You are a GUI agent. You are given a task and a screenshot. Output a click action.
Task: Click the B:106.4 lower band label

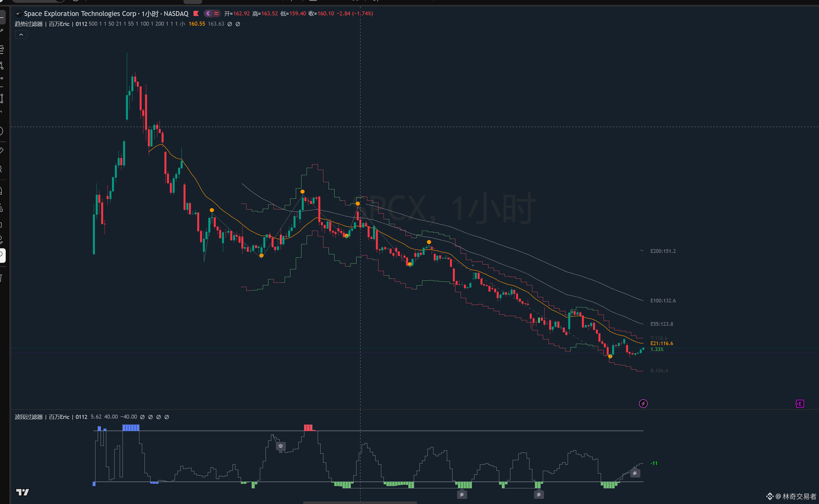(659, 371)
